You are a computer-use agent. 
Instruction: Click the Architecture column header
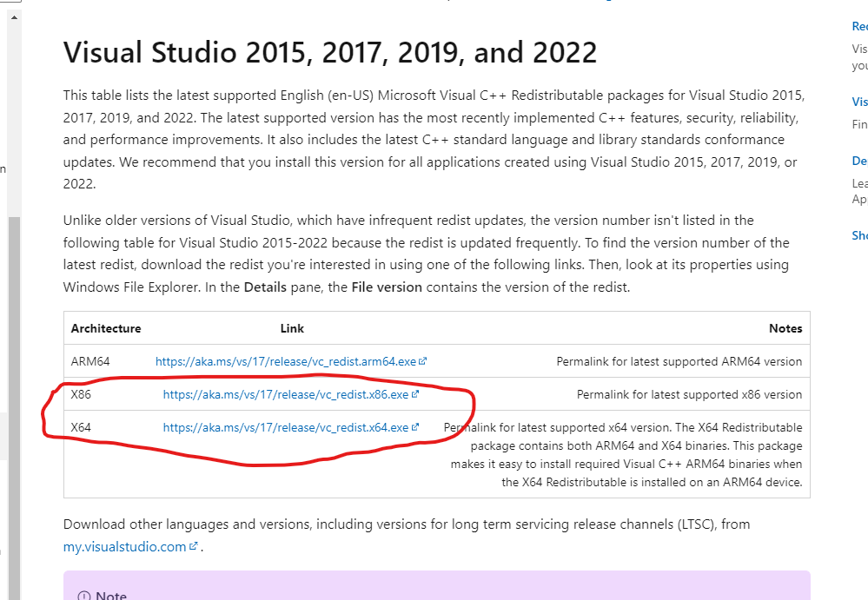(x=106, y=328)
